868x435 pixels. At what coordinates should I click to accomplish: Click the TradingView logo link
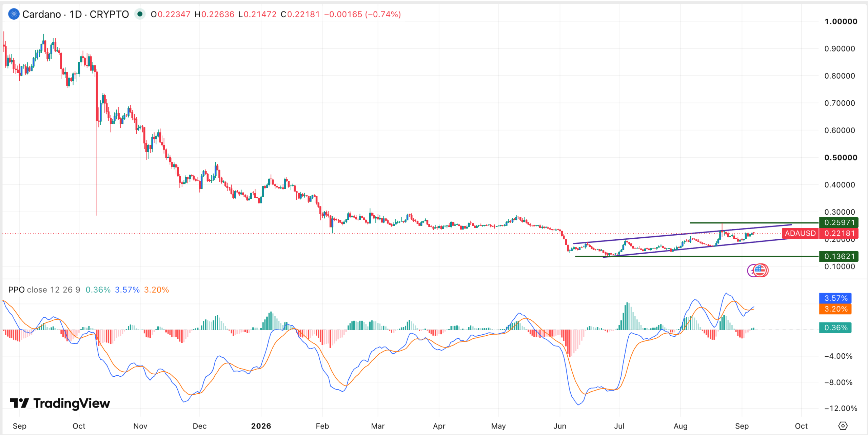point(60,403)
